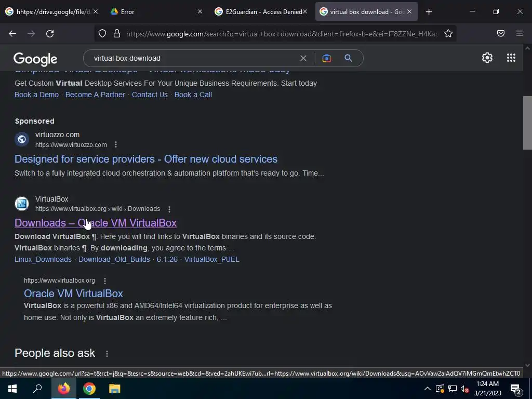Open the Download_Old_Builds sitelink
The width and height of the screenshot is (532, 399).
click(114, 260)
